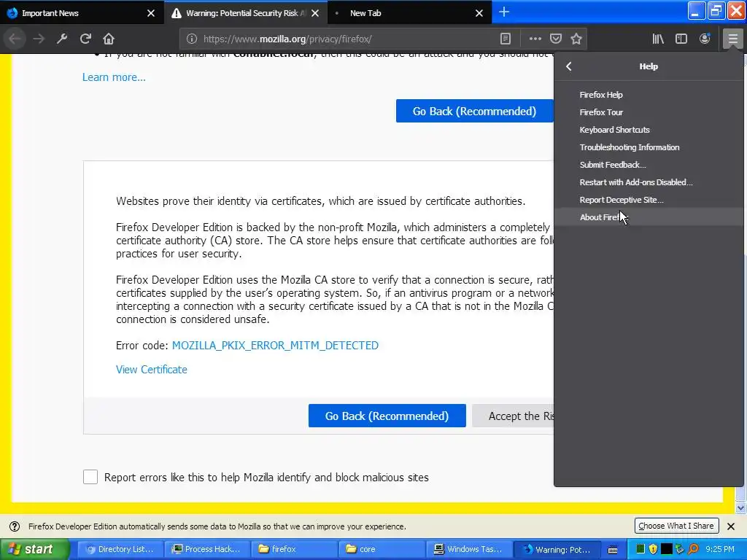Open Keyboard Shortcuts help entry

(x=649, y=130)
